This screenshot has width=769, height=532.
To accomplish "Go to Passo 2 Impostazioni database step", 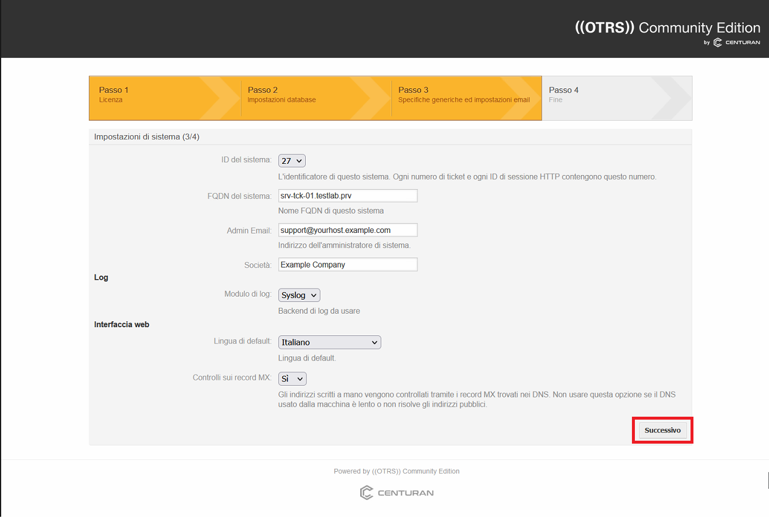I will [x=316, y=98].
